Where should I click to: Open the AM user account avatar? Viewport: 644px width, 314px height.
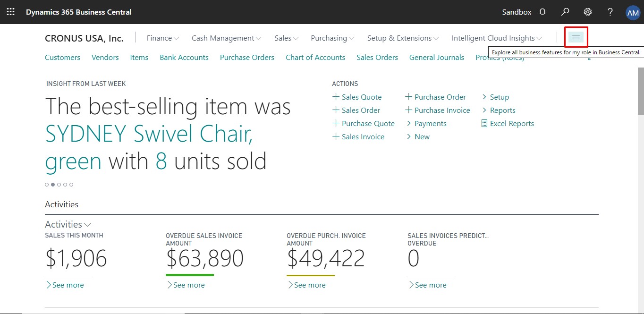tap(633, 13)
